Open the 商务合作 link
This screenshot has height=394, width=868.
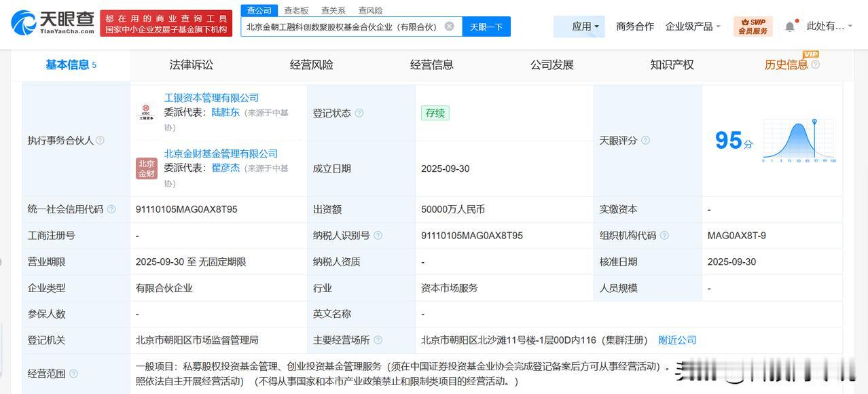tap(635, 26)
